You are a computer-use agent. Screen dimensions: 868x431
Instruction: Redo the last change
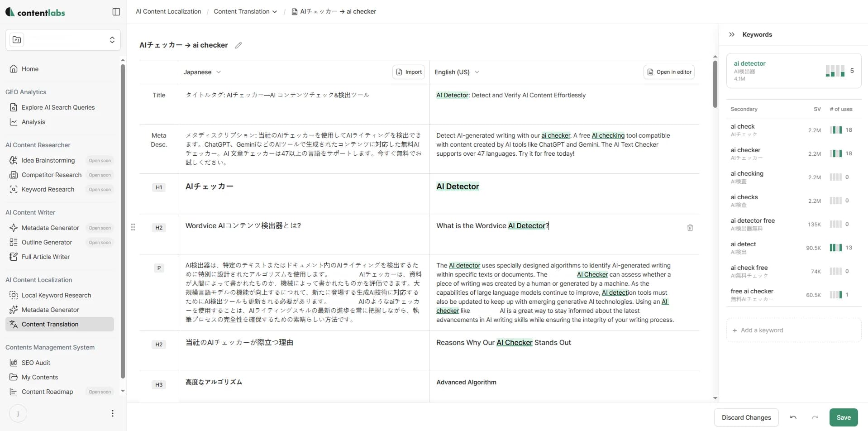coord(815,417)
